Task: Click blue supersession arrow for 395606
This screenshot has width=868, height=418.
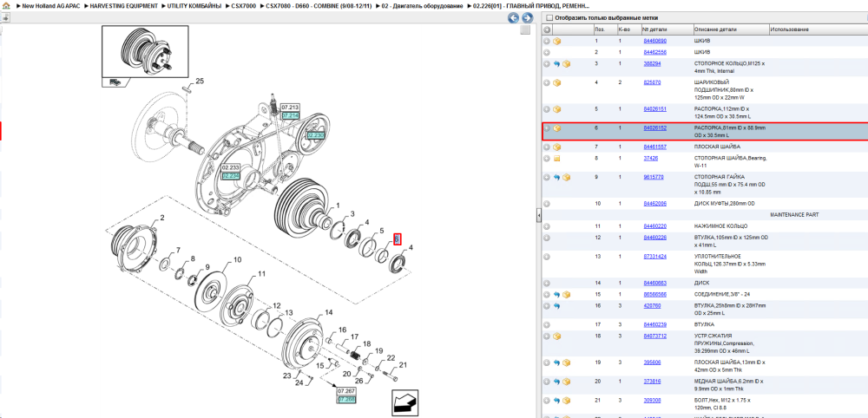Action: (x=557, y=362)
